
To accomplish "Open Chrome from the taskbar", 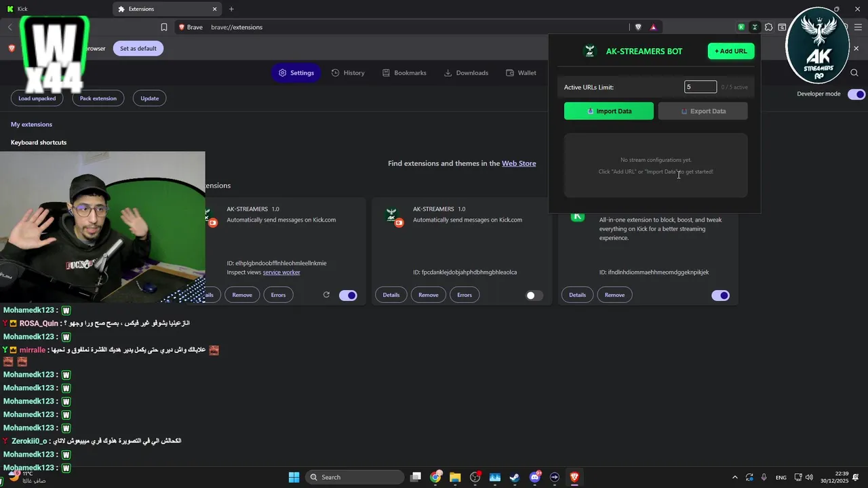I will click(x=435, y=477).
